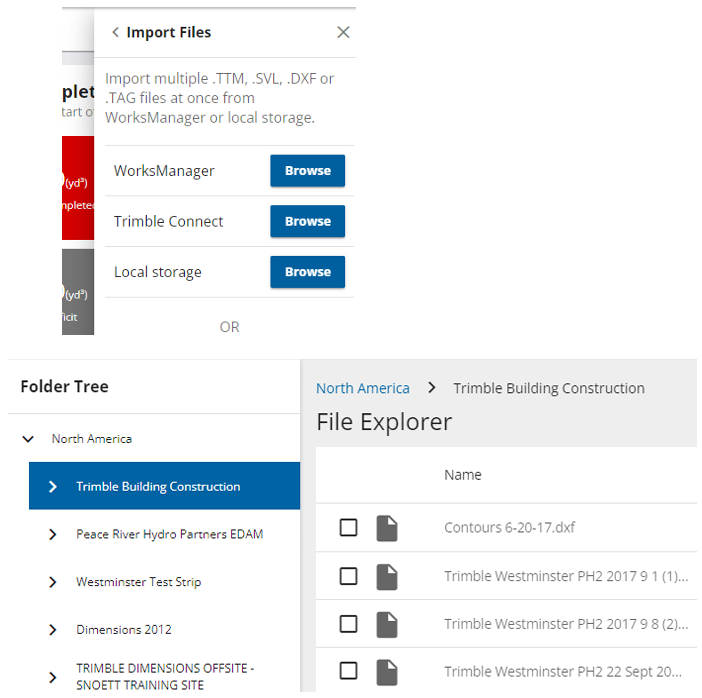702x698 pixels.
Task: Open Contours 6-20-17.dxf file name
Action: [509, 527]
